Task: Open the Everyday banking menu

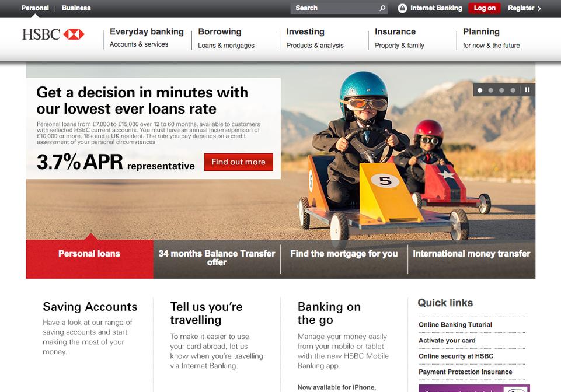Action: click(147, 32)
